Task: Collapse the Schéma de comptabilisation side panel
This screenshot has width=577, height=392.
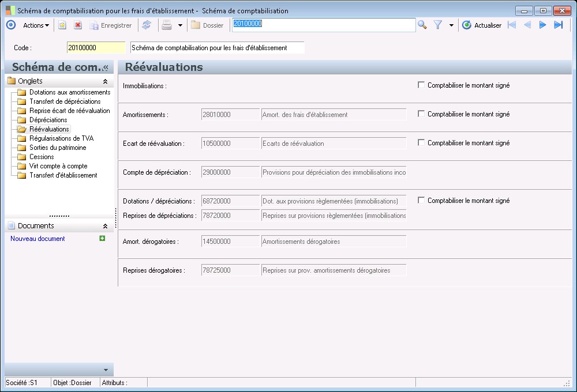Action: (x=106, y=67)
